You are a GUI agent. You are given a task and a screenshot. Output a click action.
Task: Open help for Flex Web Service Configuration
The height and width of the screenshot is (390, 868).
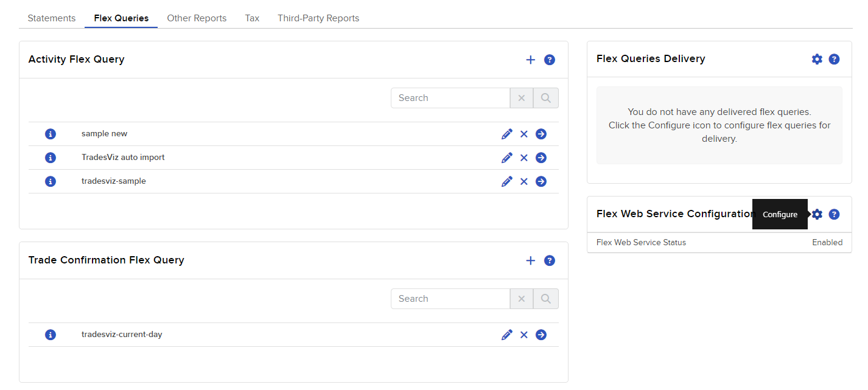pos(835,214)
